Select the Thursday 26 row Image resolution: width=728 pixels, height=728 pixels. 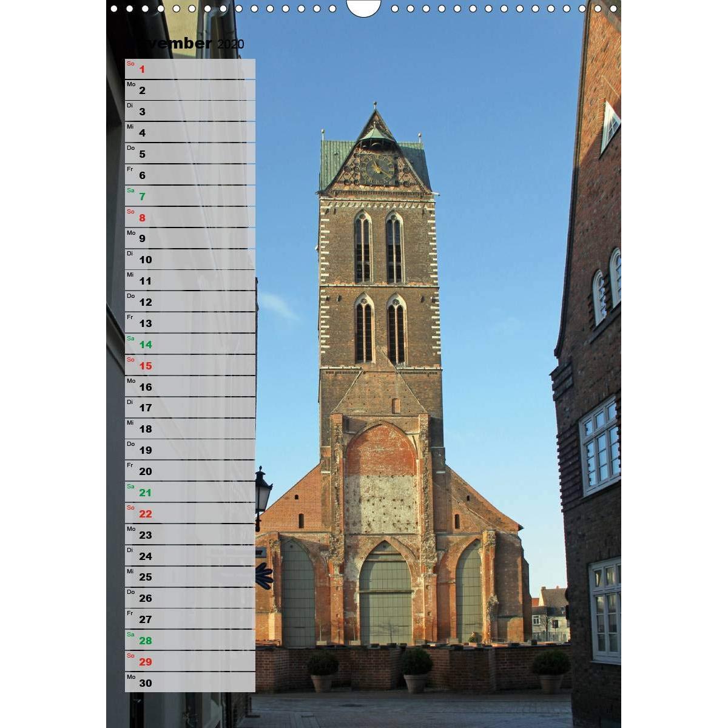click(190, 598)
